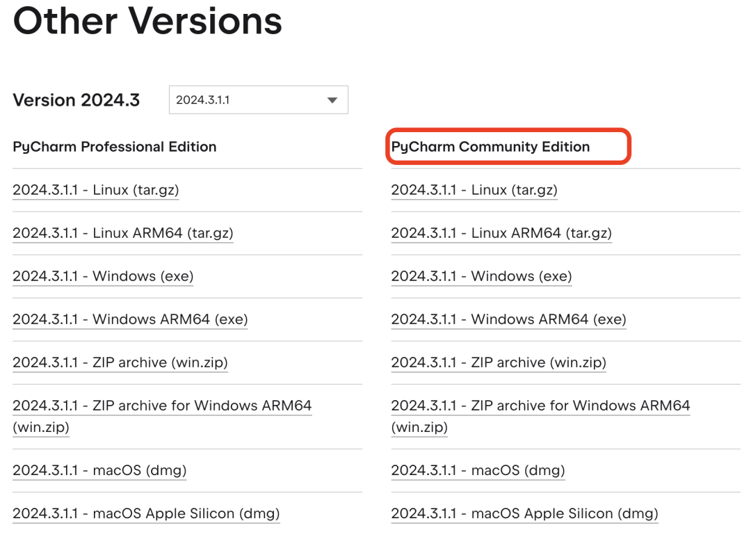Click the PyCharm Professional Edition heading
This screenshot has width=751, height=560.
pyautogui.click(x=115, y=147)
